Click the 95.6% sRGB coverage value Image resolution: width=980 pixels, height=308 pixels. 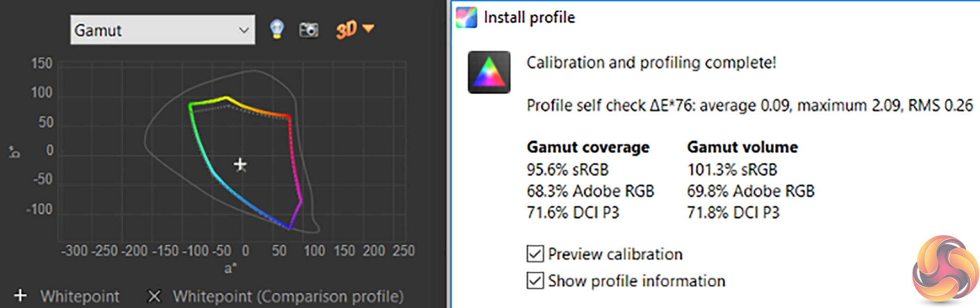point(568,170)
